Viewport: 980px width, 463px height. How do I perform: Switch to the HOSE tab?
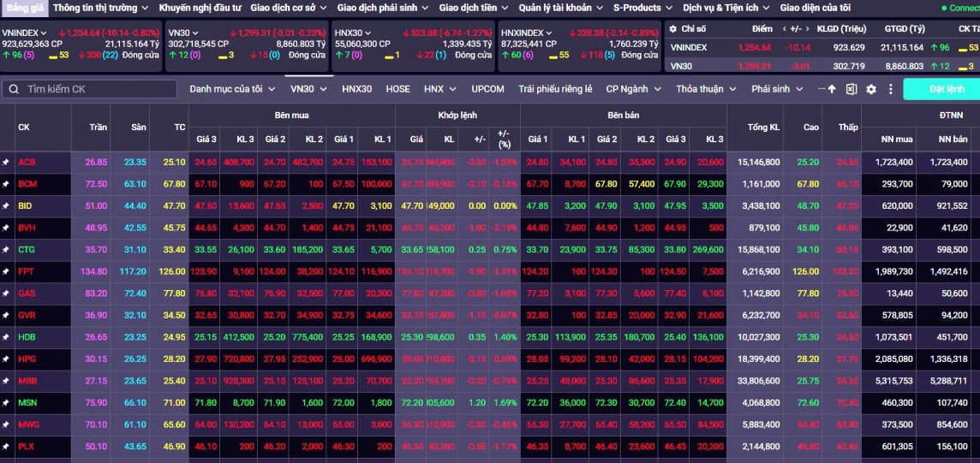pos(397,89)
